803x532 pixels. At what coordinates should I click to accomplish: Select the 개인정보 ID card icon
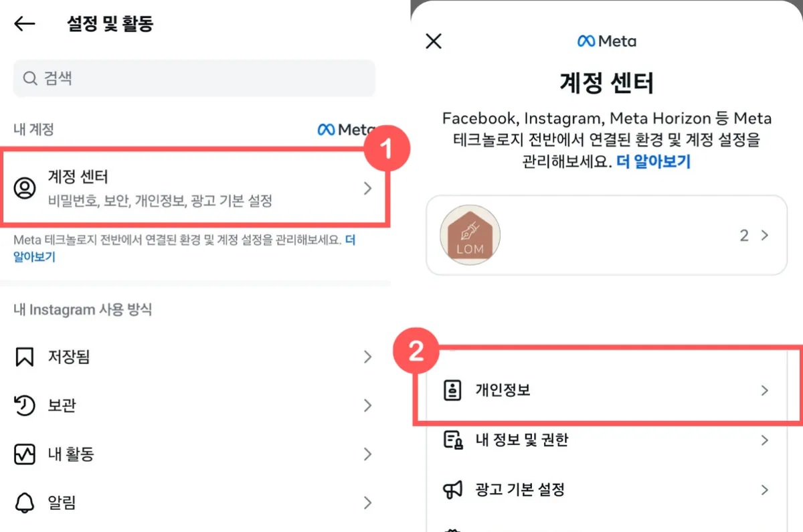tap(454, 389)
